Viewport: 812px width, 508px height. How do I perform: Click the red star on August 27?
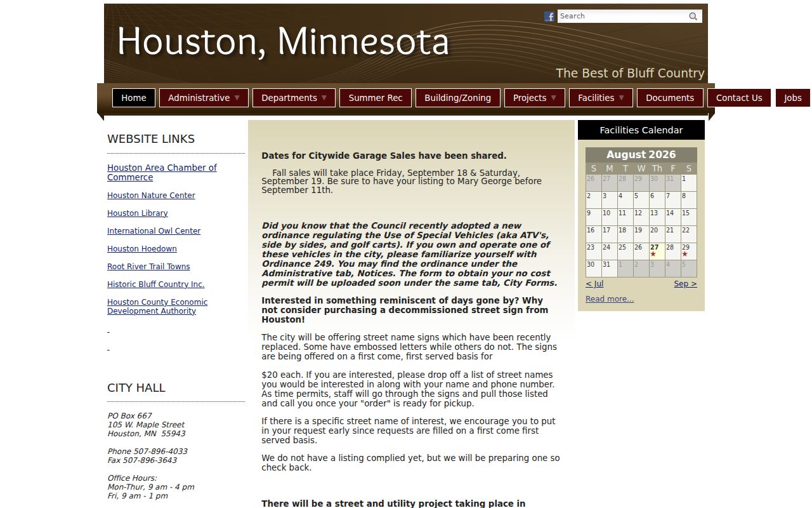point(653,255)
